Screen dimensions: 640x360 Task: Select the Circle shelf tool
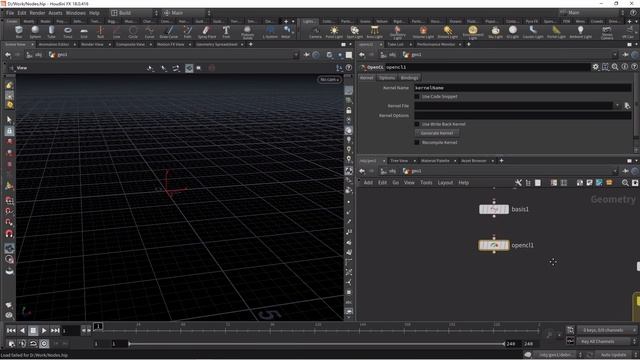(133, 31)
